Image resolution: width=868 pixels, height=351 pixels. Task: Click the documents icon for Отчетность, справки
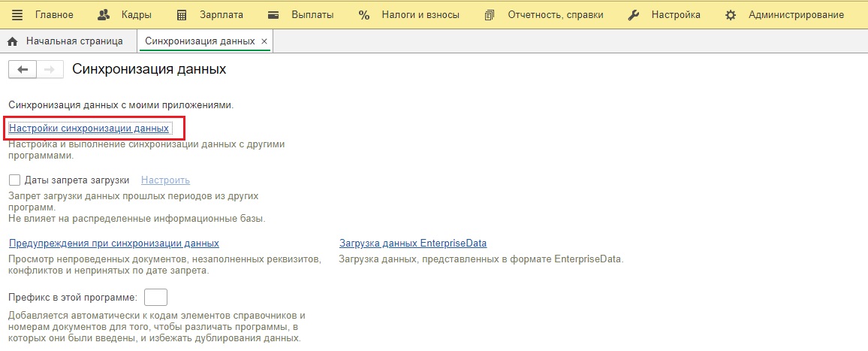(x=490, y=15)
